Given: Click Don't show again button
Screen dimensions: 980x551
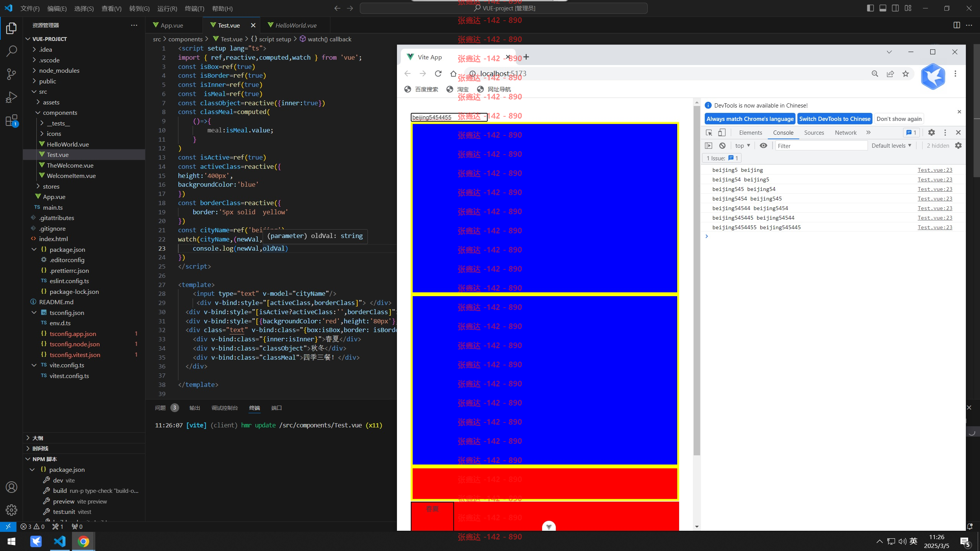Looking at the screenshot, I should click(x=899, y=119).
